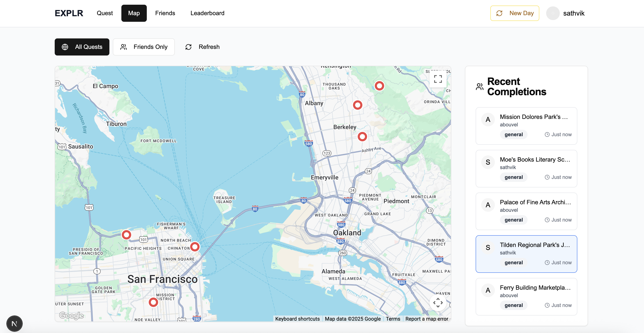Go to the Leaderboard tab

207,13
